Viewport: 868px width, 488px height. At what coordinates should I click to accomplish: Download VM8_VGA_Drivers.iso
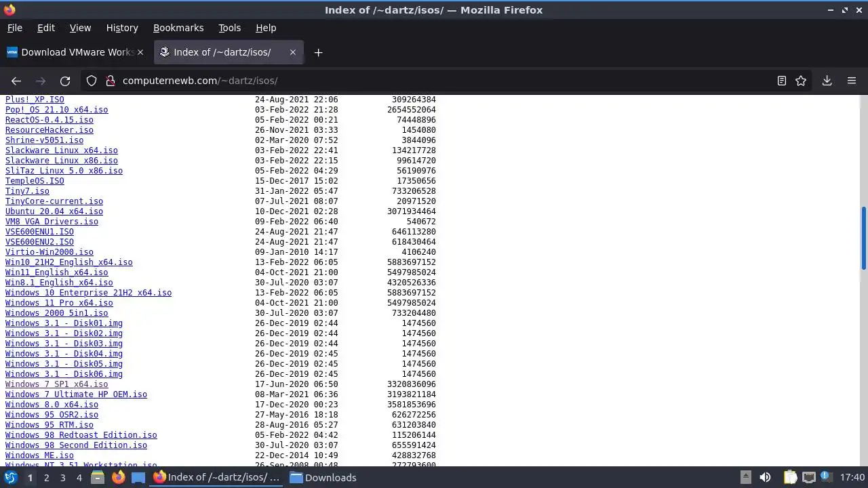coord(52,222)
